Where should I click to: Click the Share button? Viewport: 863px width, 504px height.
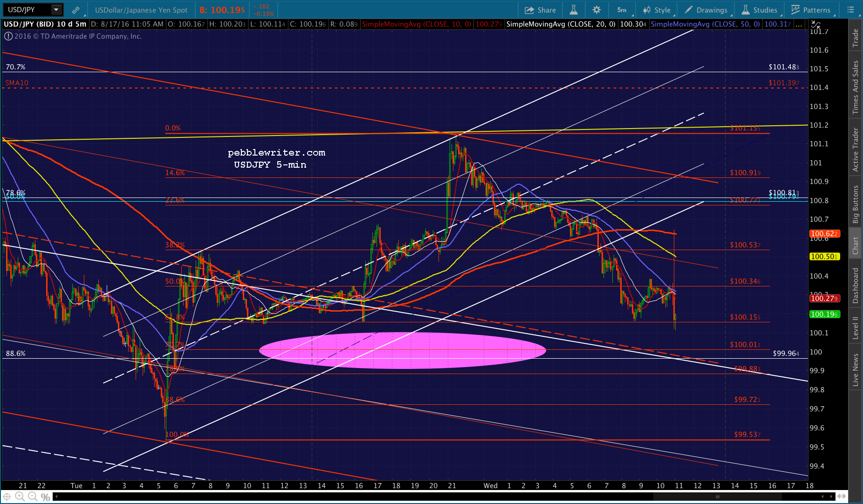click(540, 10)
